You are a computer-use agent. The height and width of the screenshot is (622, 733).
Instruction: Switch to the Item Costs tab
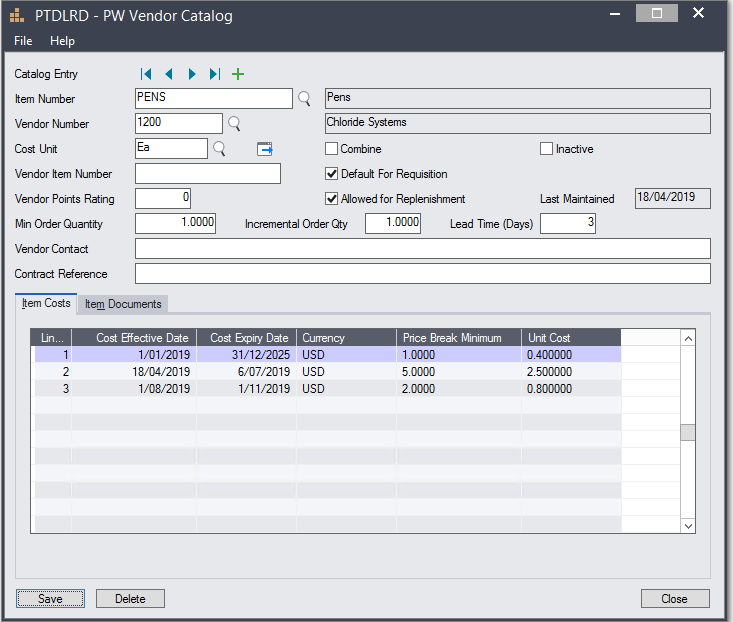pyautogui.click(x=46, y=303)
